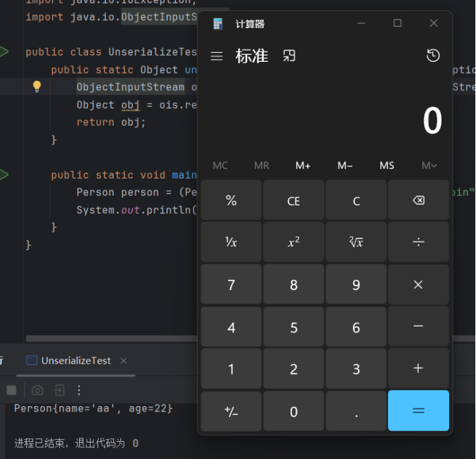Open the calculator history panel
The image size is (476, 459).
(433, 56)
